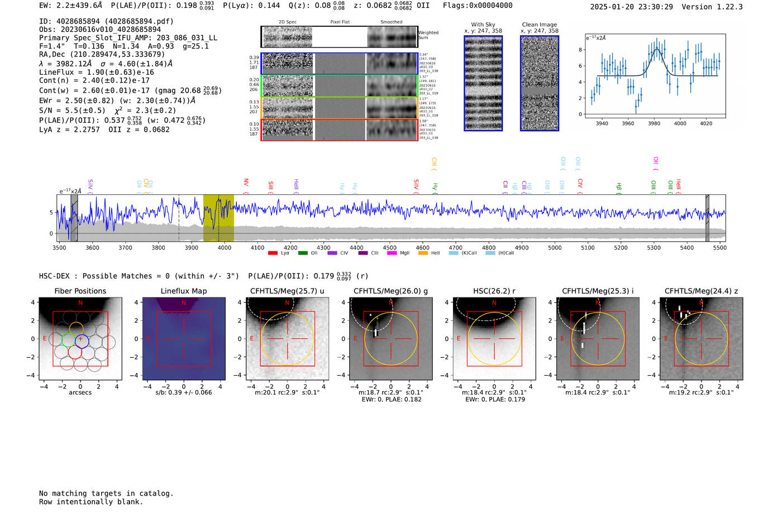Click the green OII legend swatch

click(303, 253)
